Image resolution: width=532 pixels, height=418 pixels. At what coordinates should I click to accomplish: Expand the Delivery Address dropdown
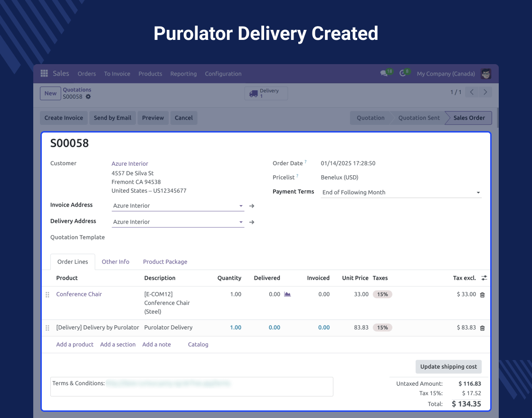241,222
